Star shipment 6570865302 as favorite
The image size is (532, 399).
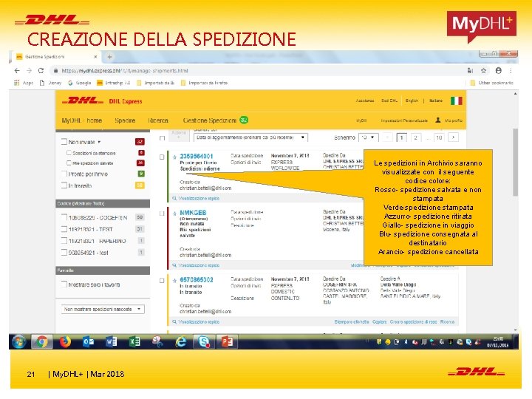[174, 281]
